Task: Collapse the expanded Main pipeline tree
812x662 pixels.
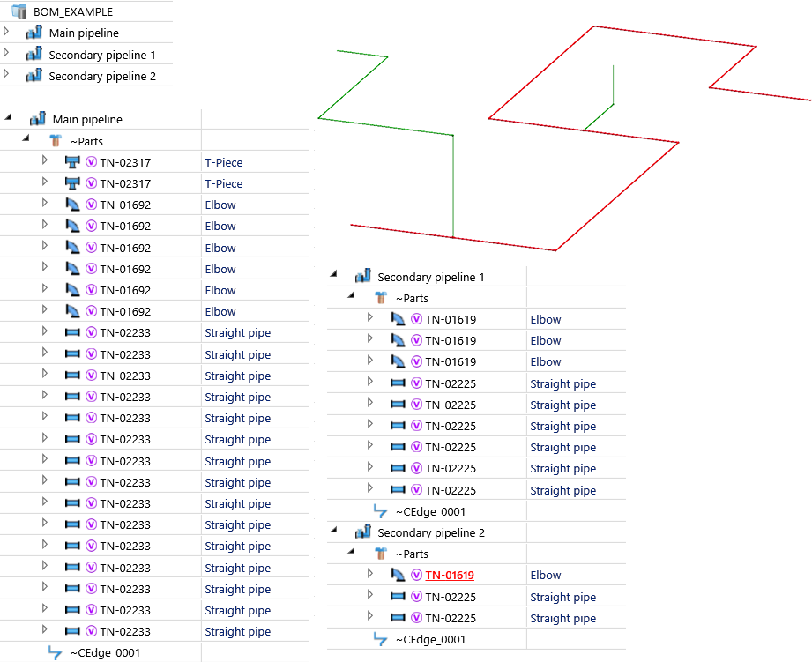Action: pyautogui.click(x=8, y=117)
